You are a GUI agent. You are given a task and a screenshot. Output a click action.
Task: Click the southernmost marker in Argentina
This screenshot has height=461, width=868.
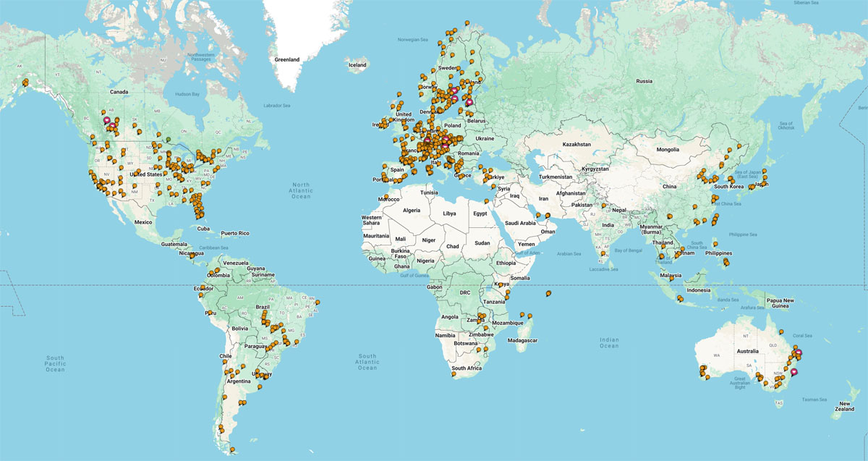pos(232,449)
